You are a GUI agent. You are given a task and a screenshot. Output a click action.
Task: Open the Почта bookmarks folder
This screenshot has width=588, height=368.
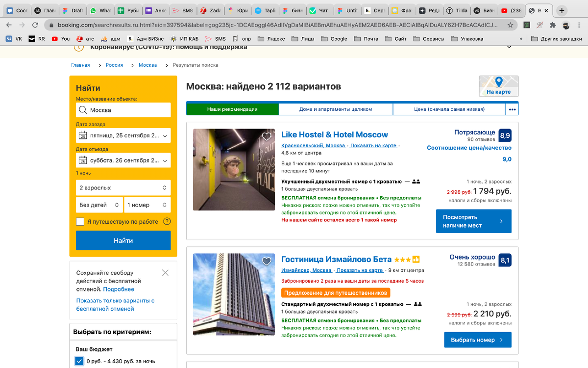click(x=366, y=39)
